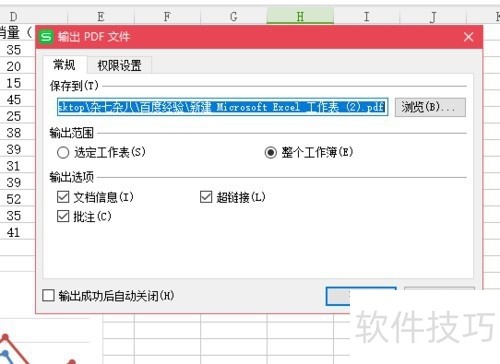Click the cell containing 31
The image size is (500, 364).
pos(17,166)
